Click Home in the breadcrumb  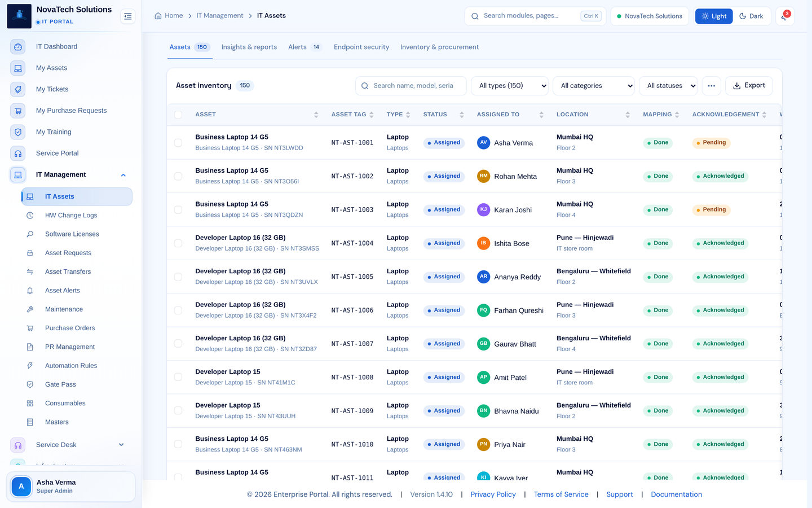pyautogui.click(x=169, y=16)
